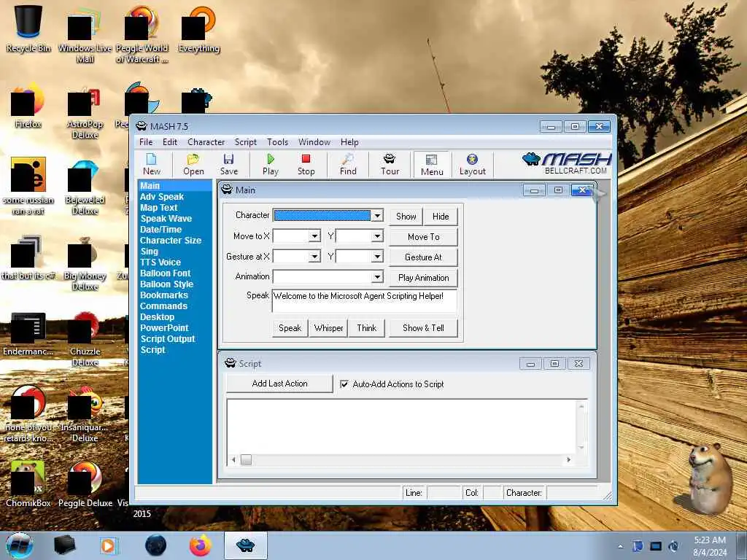
Task: Open the Move to Y dropdown
Action: pyautogui.click(x=377, y=236)
